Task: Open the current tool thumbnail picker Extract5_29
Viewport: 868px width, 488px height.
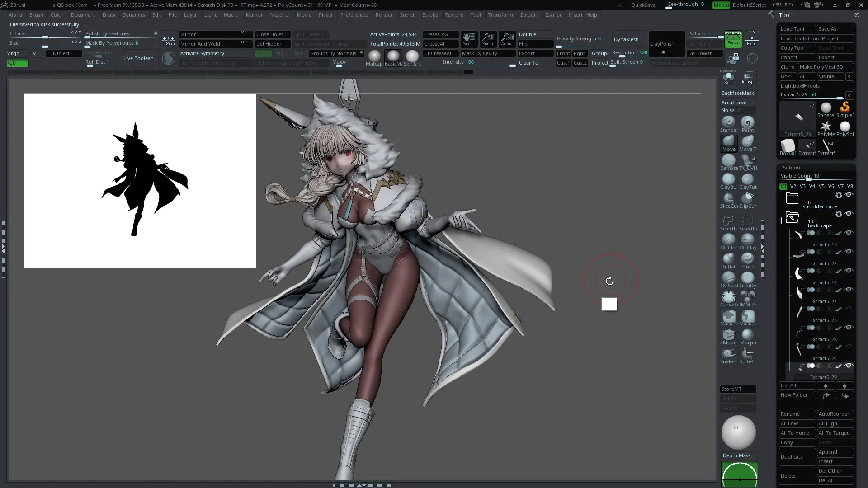Action: click(797, 119)
